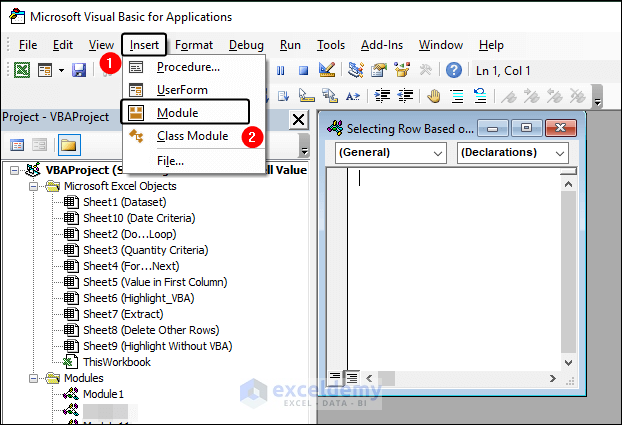This screenshot has width=622, height=425.
Task: Collapse the VBAProject root node
Action: click(x=14, y=170)
